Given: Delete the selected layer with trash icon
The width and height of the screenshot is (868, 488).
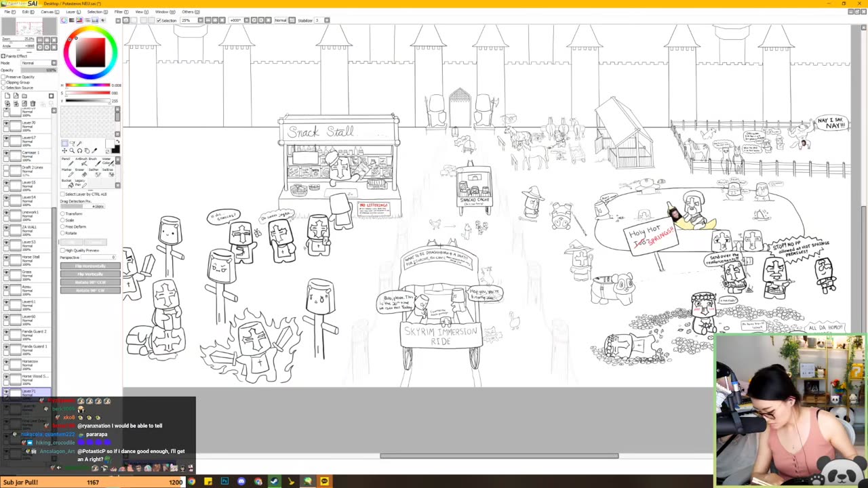Looking at the screenshot, I should click(33, 104).
